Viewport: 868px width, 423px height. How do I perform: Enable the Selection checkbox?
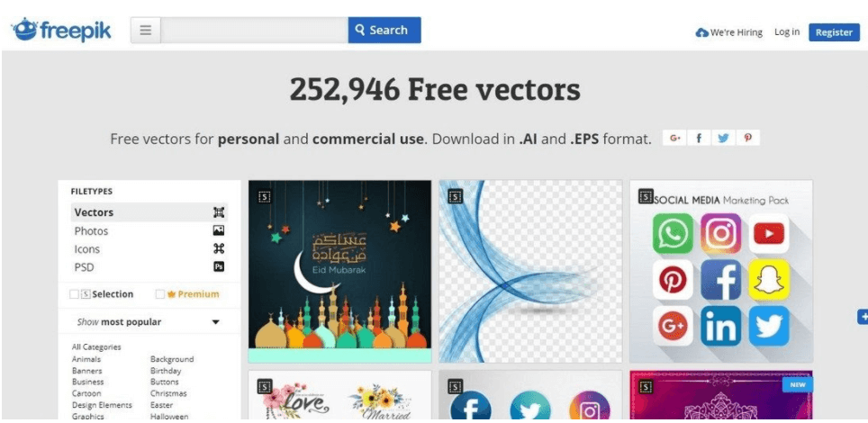click(x=74, y=294)
